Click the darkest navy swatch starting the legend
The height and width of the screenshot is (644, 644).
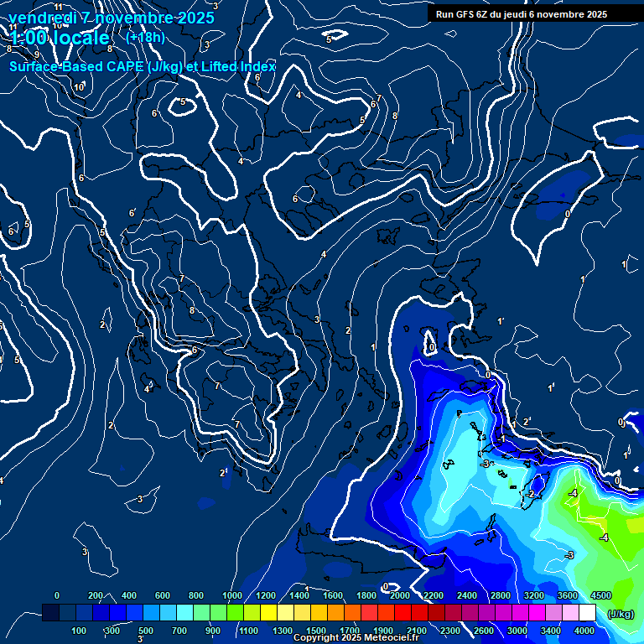click(50, 612)
